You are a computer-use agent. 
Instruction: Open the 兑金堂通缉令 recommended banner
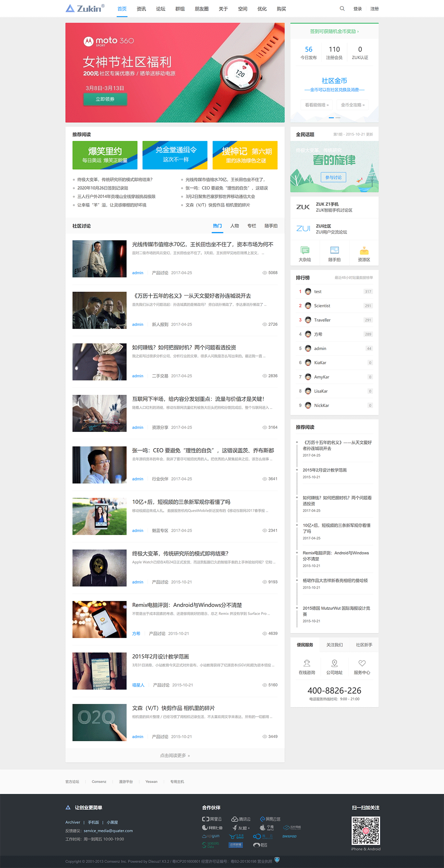tap(175, 155)
